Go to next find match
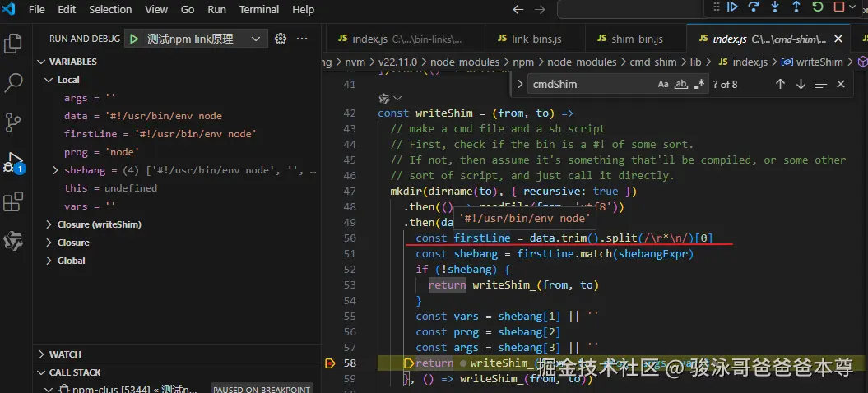The height and width of the screenshot is (393, 868). (801, 84)
